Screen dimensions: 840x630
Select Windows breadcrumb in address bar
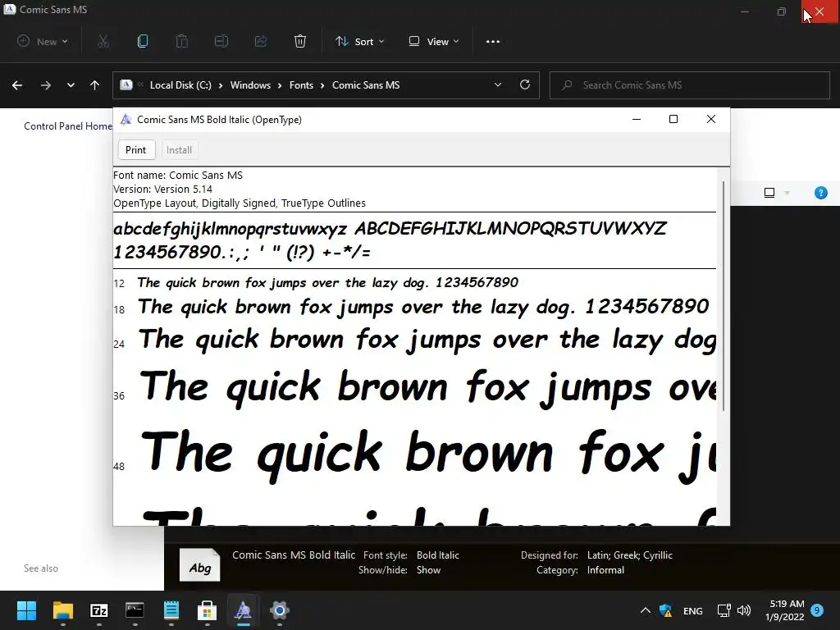(x=250, y=85)
